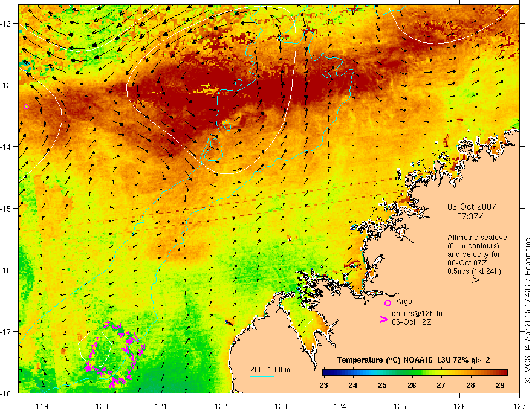Click the latitude axis label '-18'
The width and height of the screenshot is (532, 411).
(x=6, y=393)
